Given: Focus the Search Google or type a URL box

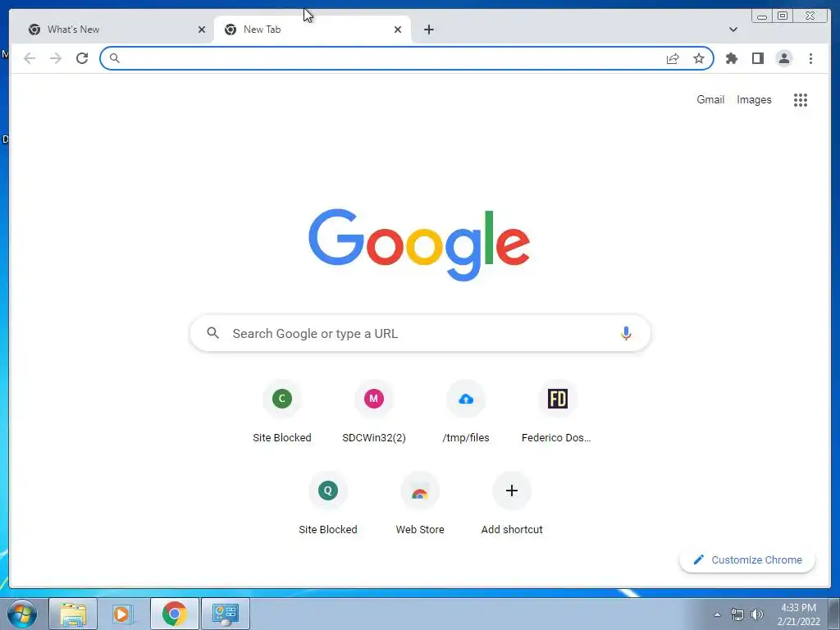Looking at the screenshot, I should click(420, 333).
